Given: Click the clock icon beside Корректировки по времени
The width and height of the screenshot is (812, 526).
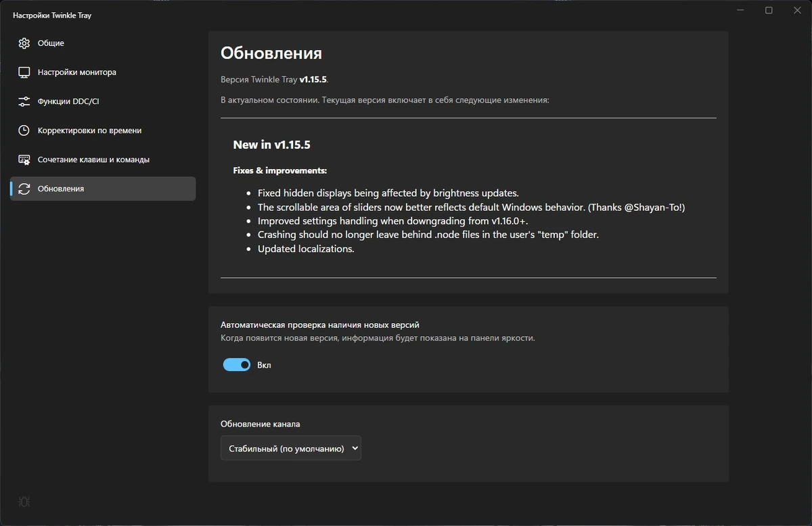Looking at the screenshot, I should coord(24,130).
